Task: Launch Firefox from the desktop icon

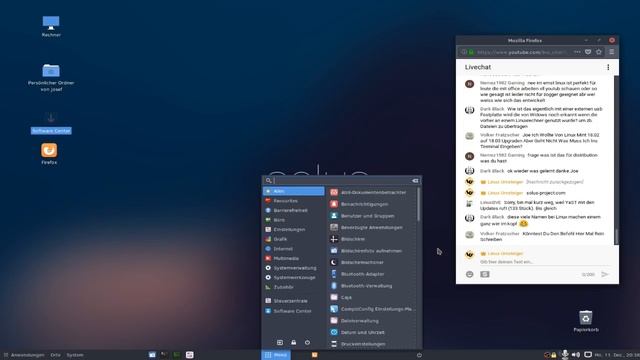Action: 49,151
